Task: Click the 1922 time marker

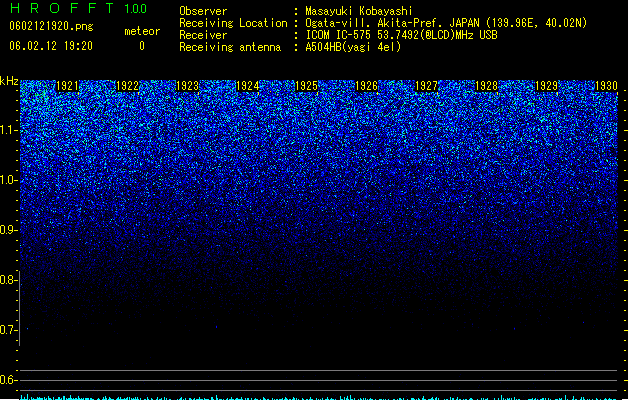Action: pyautogui.click(x=127, y=86)
